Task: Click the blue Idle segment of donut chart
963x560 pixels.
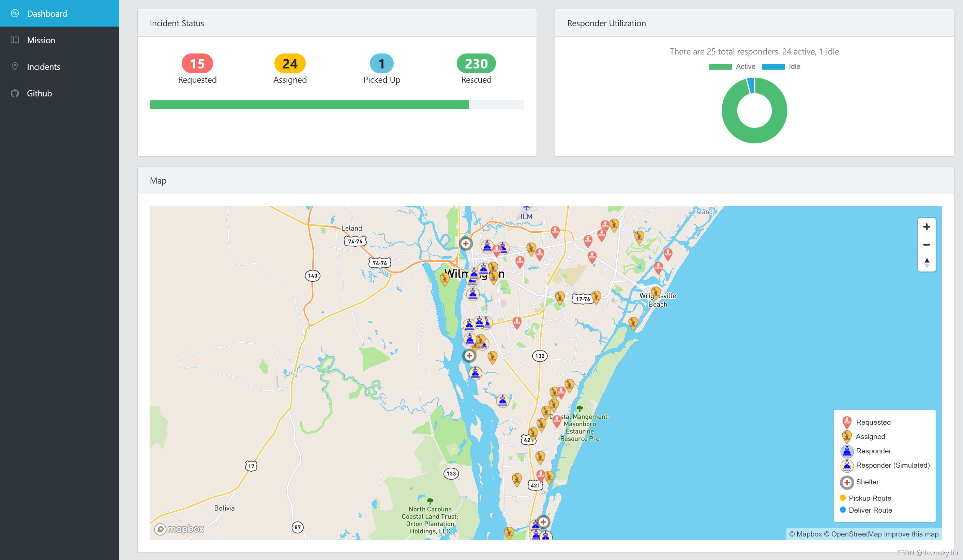Action: point(751,85)
